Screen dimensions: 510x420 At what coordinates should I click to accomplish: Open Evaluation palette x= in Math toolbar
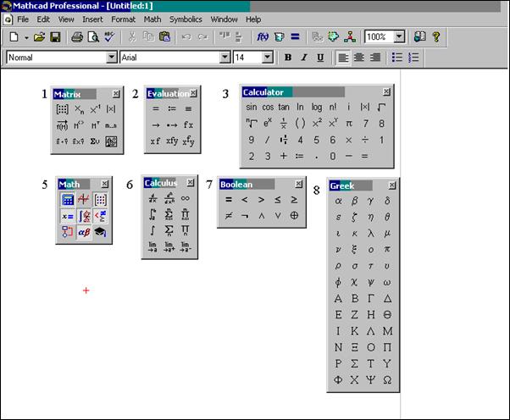click(68, 216)
